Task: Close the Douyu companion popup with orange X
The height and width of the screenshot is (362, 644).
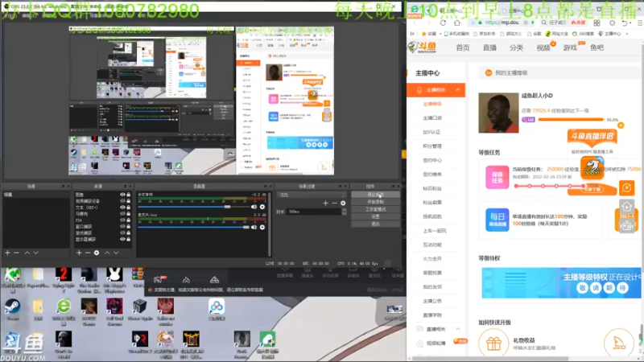Action: (x=621, y=125)
